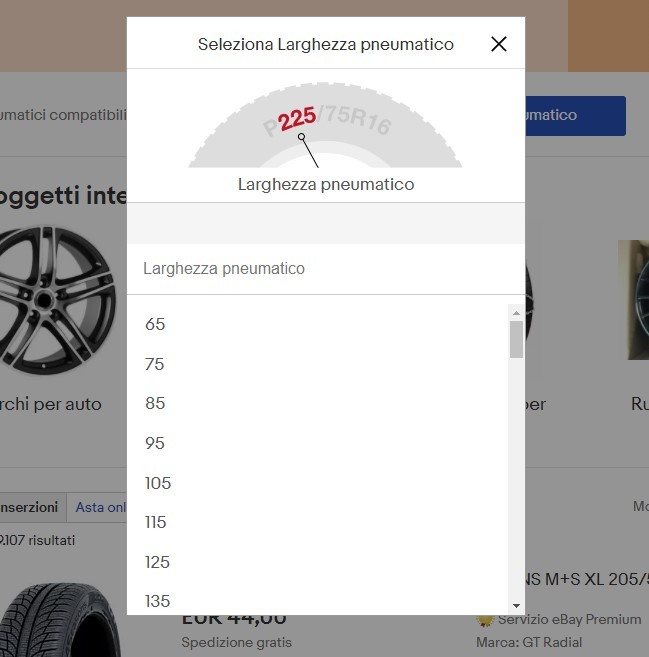Click the scrollbar up arrow
Image resolution: width=649 pixels, height=657 pixels.
click(x=516, y=313)
